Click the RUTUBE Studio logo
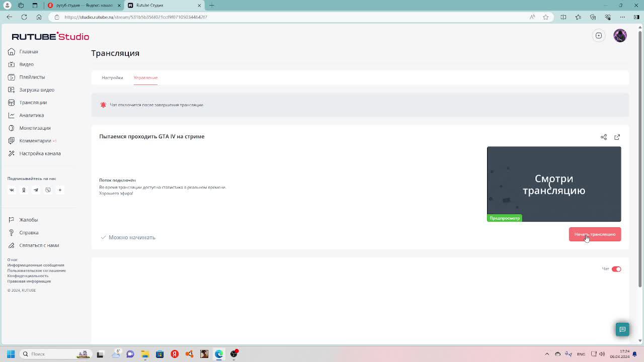Viewport: 644px width, 362px height. [x=50, y=36]
